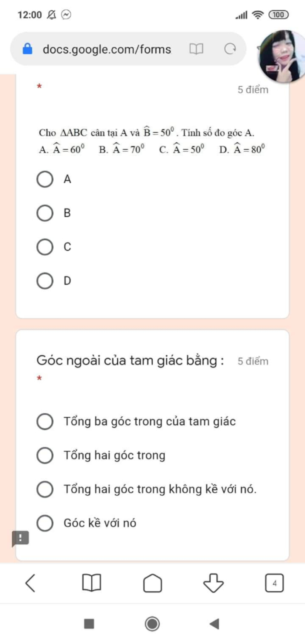Tap the reader mode book icon in address bar

pyautogui.click(x=196, y=49)
